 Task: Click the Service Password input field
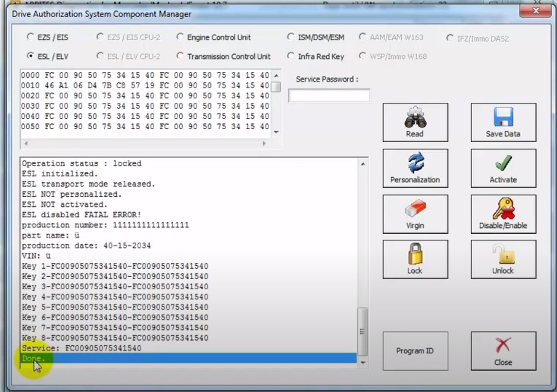click(329, 96)
